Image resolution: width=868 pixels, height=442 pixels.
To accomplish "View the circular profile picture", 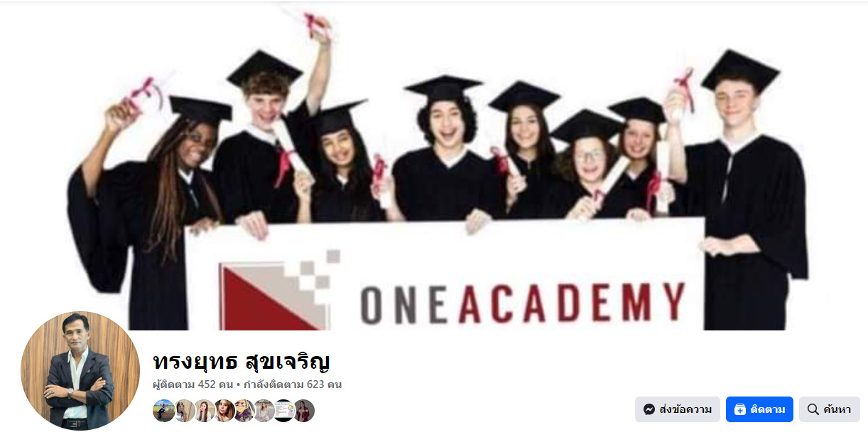I will click(80, 371).
